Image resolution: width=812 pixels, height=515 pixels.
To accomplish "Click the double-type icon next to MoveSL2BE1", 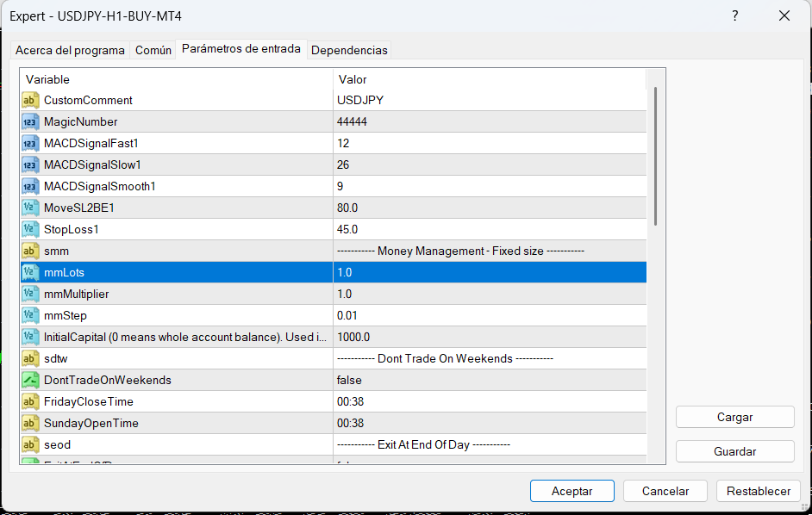I will click(30, 208).
